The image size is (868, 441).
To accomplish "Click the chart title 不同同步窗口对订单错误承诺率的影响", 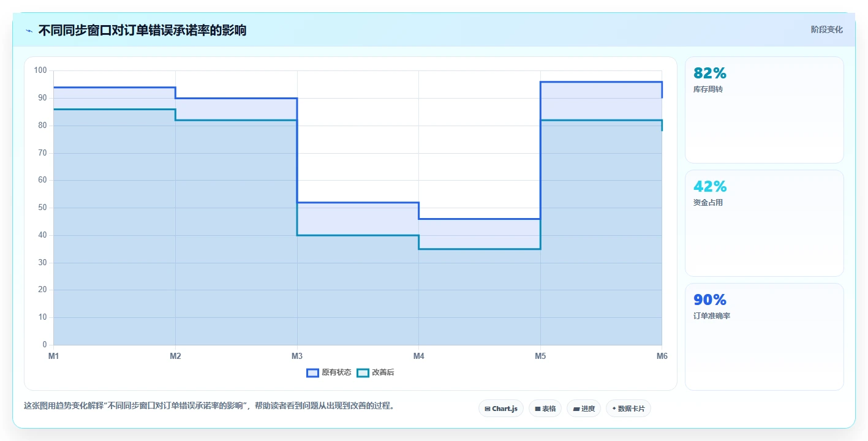I will [x=142, y=30].
